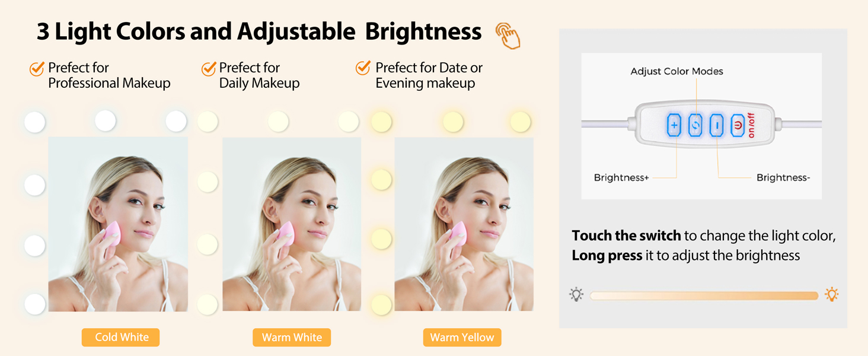Click the bright orange bulb icon at slider end
The height and width of the screenshot is (356, 868).
pos(831,294)
